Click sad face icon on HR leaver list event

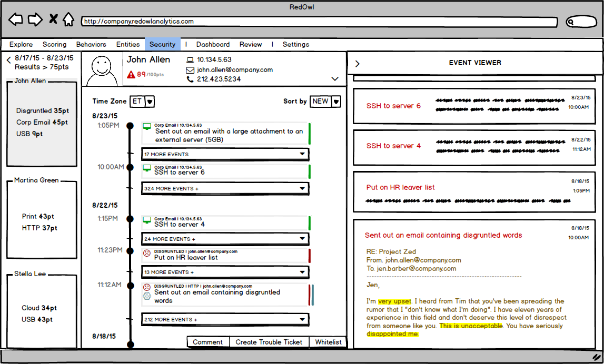click(x=147, y=253)
